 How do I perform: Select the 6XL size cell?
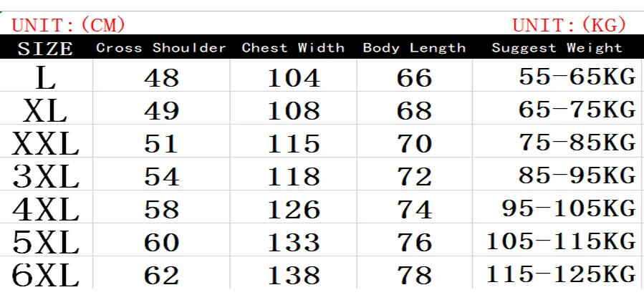44,275
